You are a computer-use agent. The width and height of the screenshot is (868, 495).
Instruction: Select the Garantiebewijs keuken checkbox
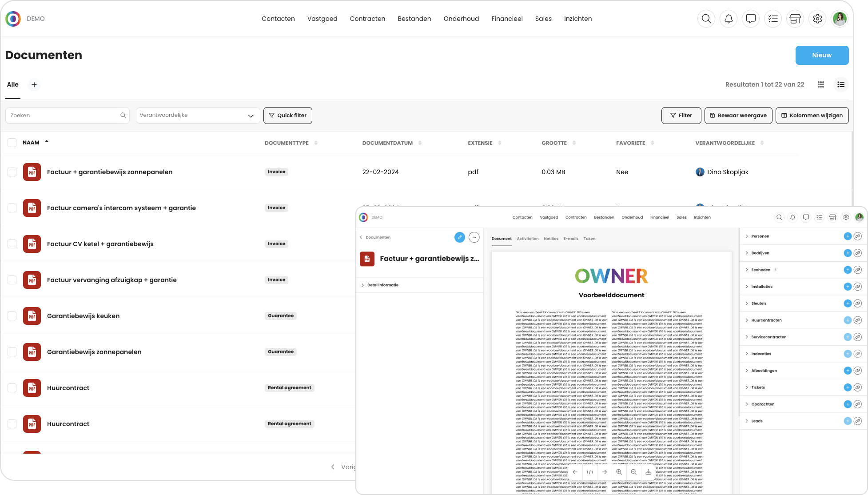(x=12, y=316)
